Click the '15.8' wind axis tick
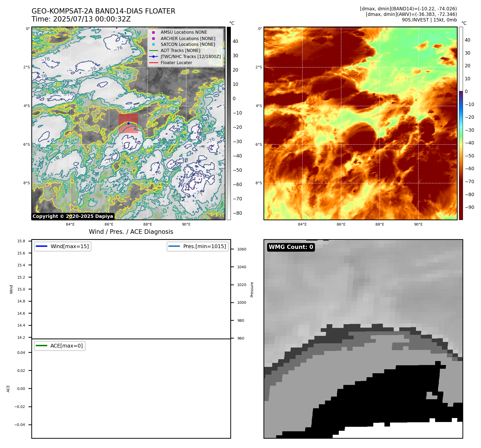Image resolution: width=481 pixels, height=448 pixels. (21, 241)
